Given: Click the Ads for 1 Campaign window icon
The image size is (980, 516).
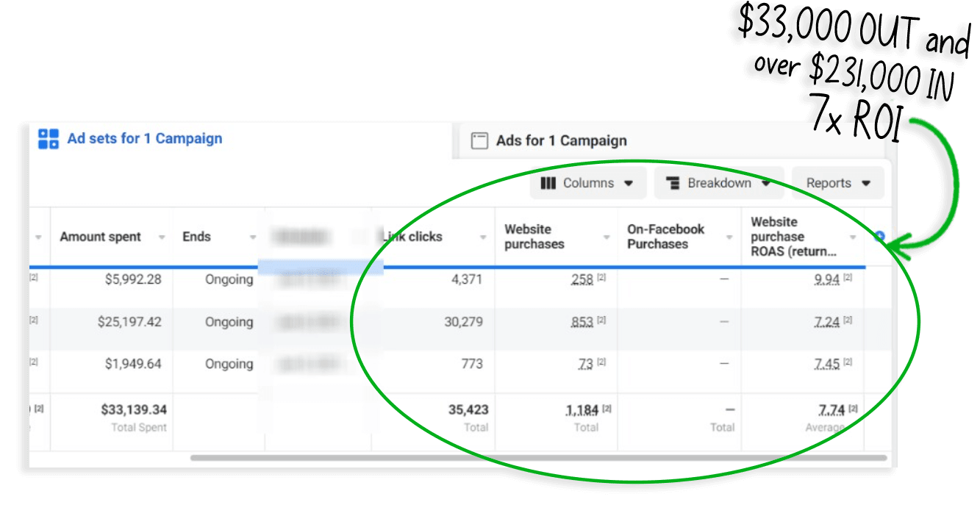Looking at the screenshot, I should [479, 141].
